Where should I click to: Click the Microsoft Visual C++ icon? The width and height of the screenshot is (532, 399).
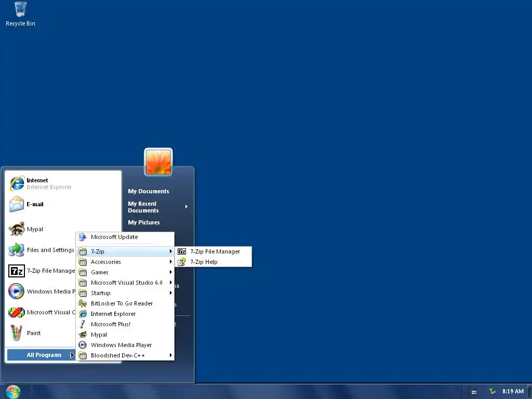[x=17, y=312]
